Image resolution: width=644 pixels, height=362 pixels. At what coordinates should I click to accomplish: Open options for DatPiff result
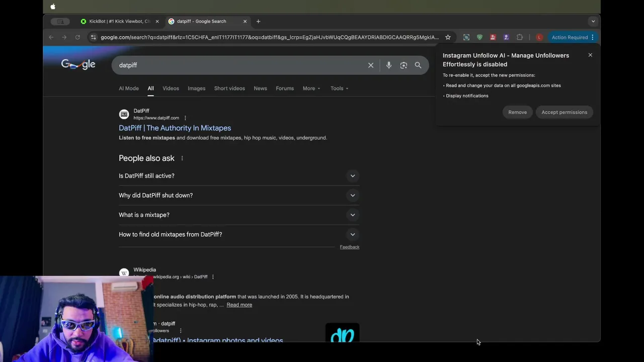185,118
